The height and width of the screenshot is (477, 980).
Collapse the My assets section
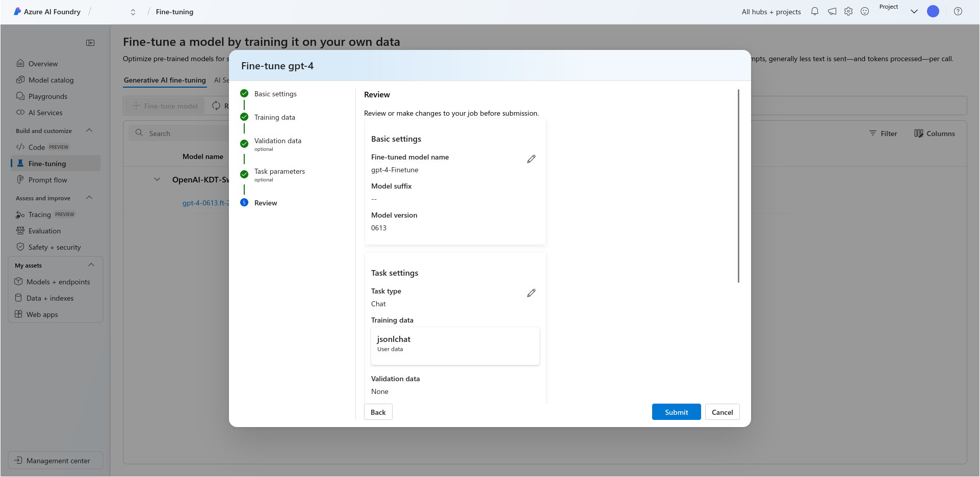[x=91, y=265]
